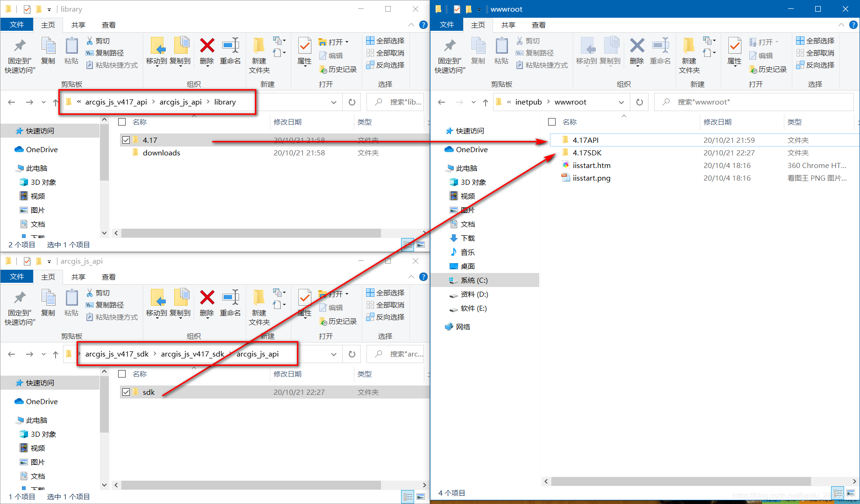Screen dimensions: 860x504
Task: Click inetpub in wwwroot breadcrumb path
Action: point(529,102)
